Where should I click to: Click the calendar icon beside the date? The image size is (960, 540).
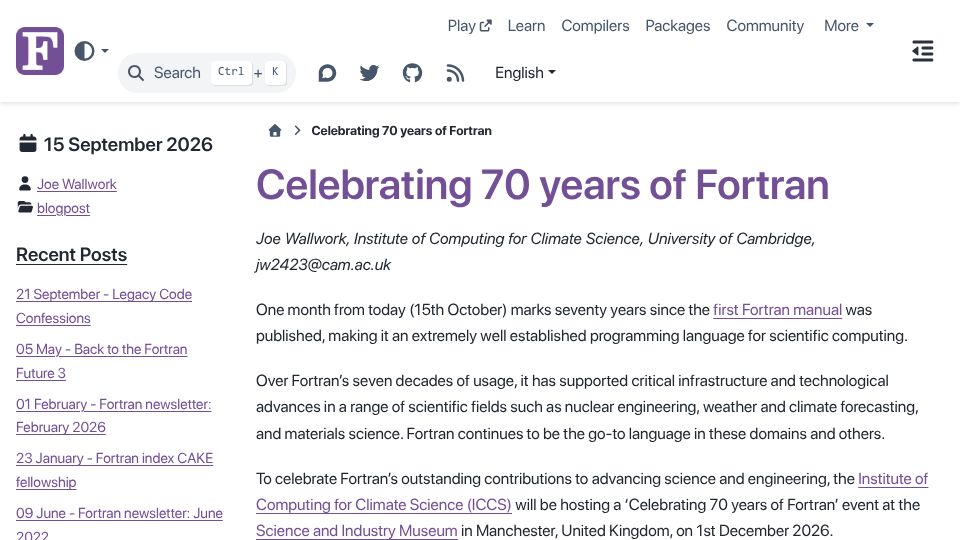(28, 143)
